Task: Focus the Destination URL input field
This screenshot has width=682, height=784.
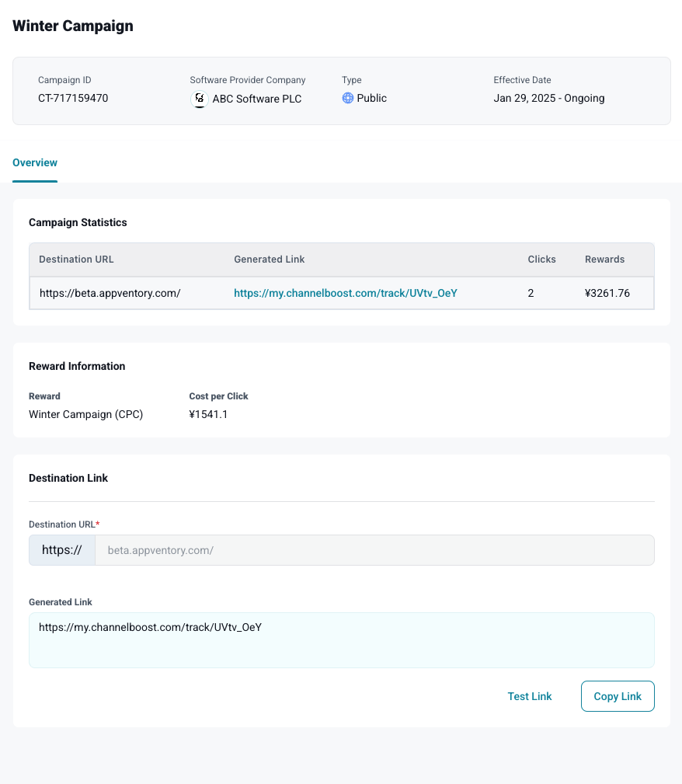Action: click(374, 550)
